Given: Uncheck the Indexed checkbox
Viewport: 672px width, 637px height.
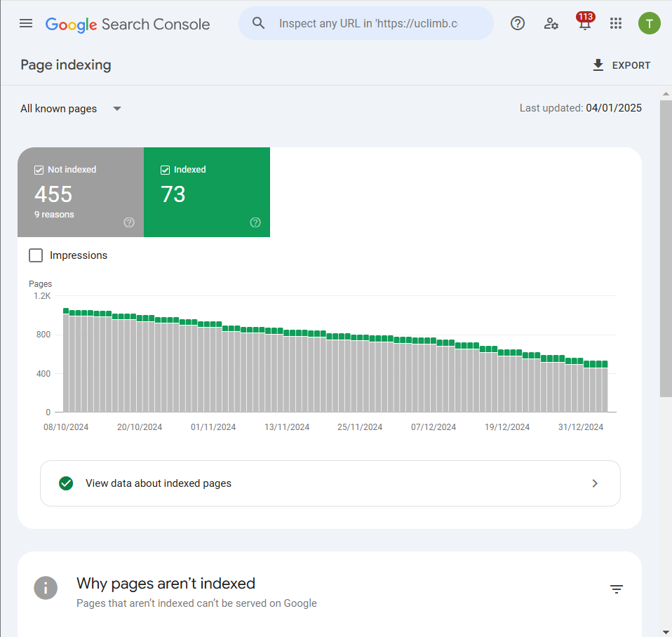Looking at the screenshot, I should click(166, 170).
